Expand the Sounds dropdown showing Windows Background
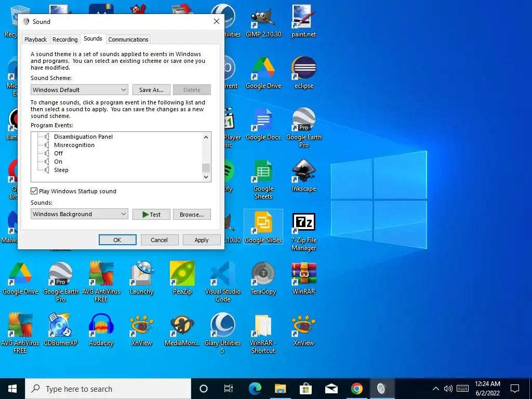532x399 pixels. (79, 214)
